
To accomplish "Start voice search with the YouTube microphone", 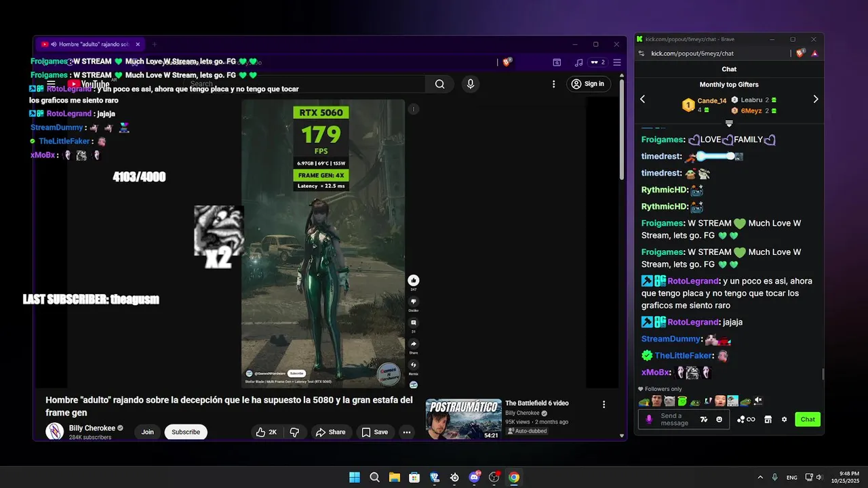I will 470,84.
